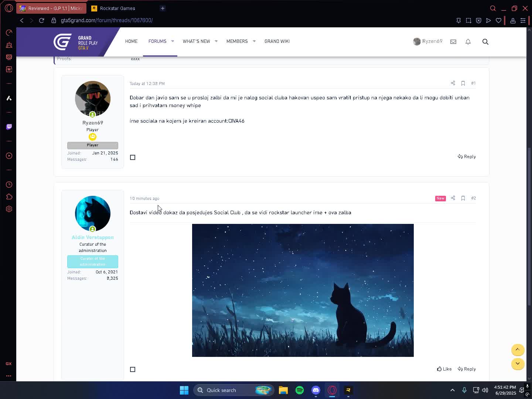Open the notifications bell

(x=468, y=42)
